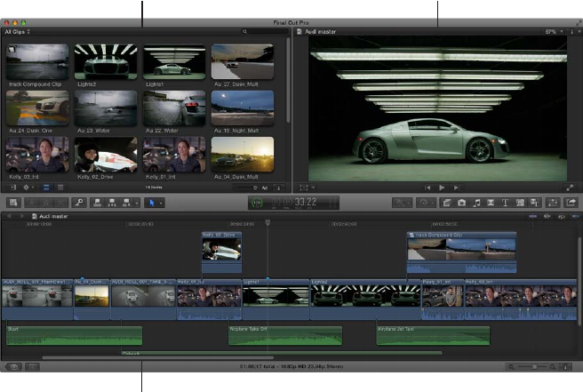Open the Titles browser

click(506, 203)
